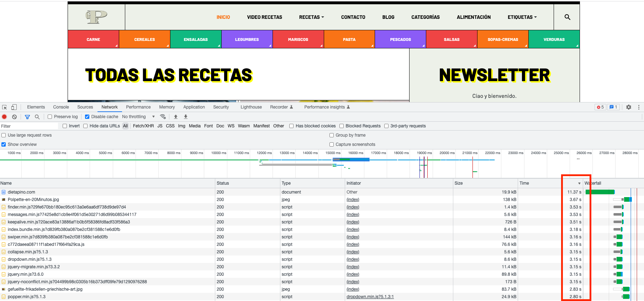Open DevTools settings gear

coord(629,107)
